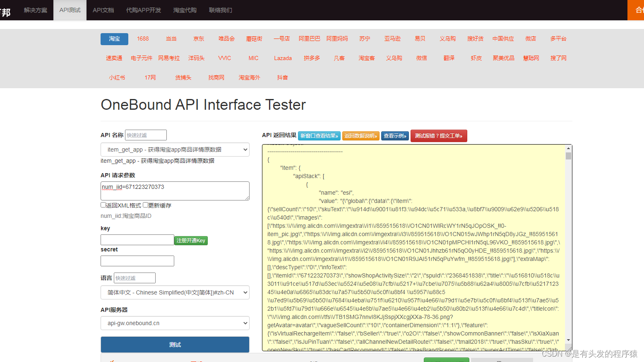Expand the 简体中文 language dropdown

[x=175, y=292]
